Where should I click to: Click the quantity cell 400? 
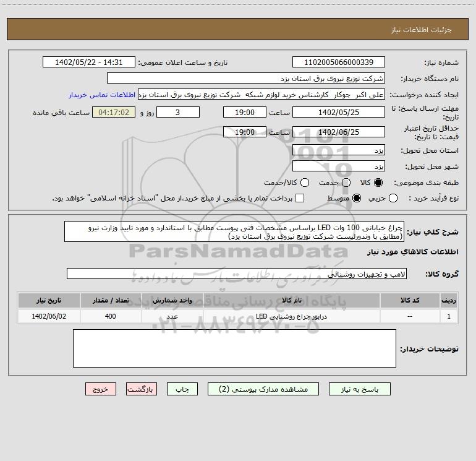click(x=111, y=316)
